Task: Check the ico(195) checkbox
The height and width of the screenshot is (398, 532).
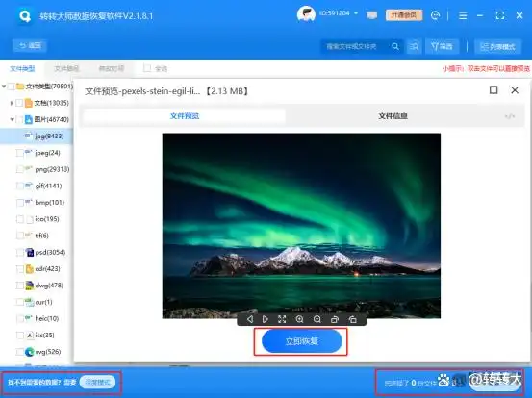Action: [20, 219]
